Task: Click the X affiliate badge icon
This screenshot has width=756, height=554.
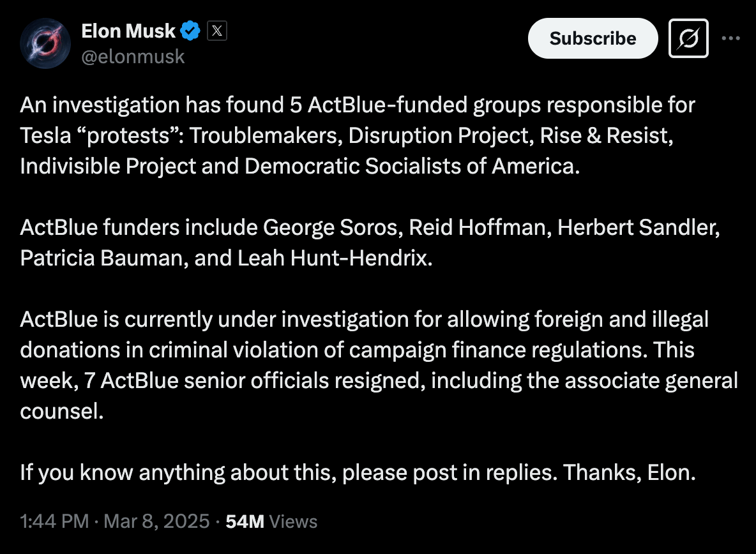Action: pyautogui.click(x=217, y=30)
